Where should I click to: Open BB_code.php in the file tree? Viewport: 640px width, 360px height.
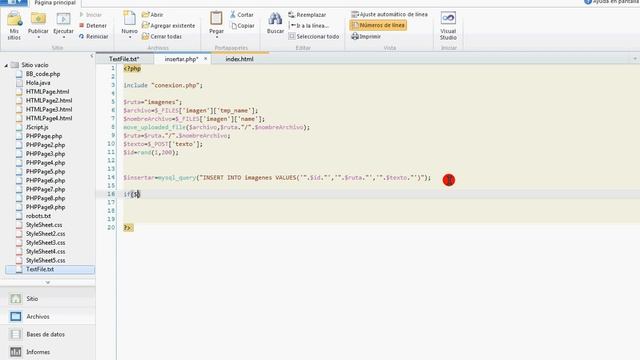coord(43,74)
